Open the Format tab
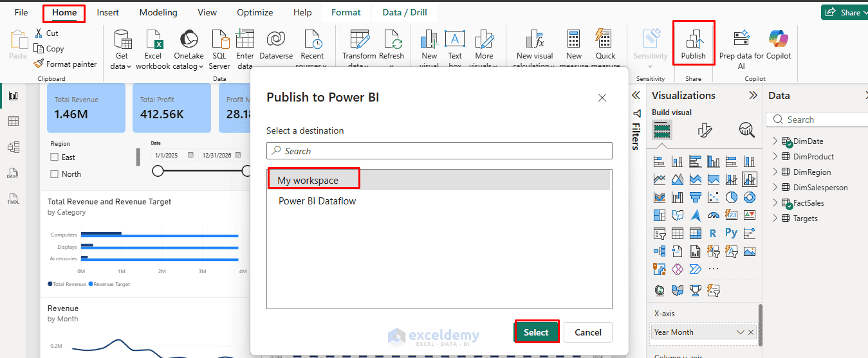 pos(346,12)
